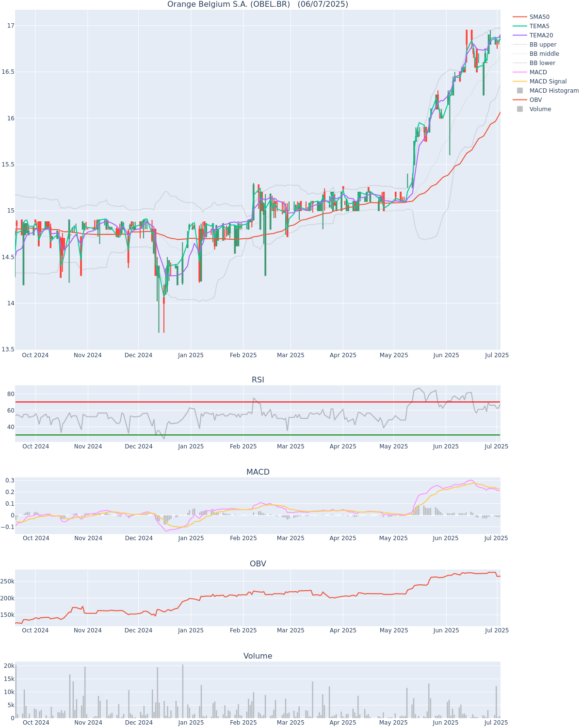Click MACD axis label 0.3

tap(10, 480)
